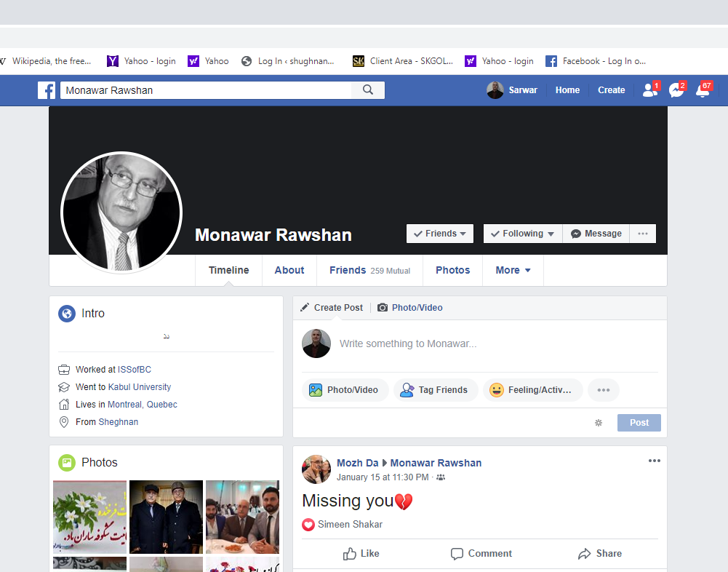The width and height of the screenshot is (728, 572).
Task: Click the search magnifier button
Action: pyautogui.click(x=368, y=90)
